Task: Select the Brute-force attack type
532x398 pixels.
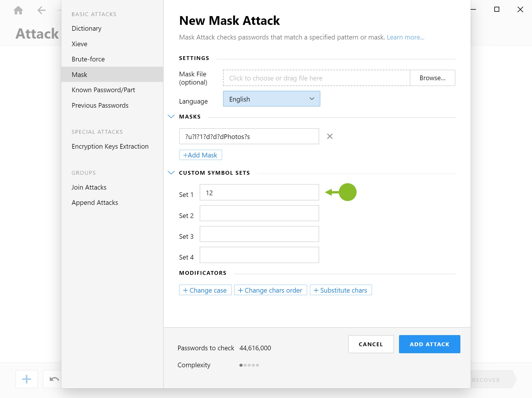Action: tap(88, 59)
